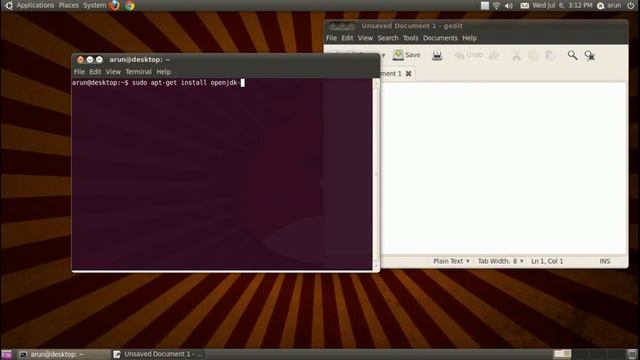The width and height of the screenshot is (640, 360).
Task: Click inside the gedit text area
Action: (x=504, y=168)
